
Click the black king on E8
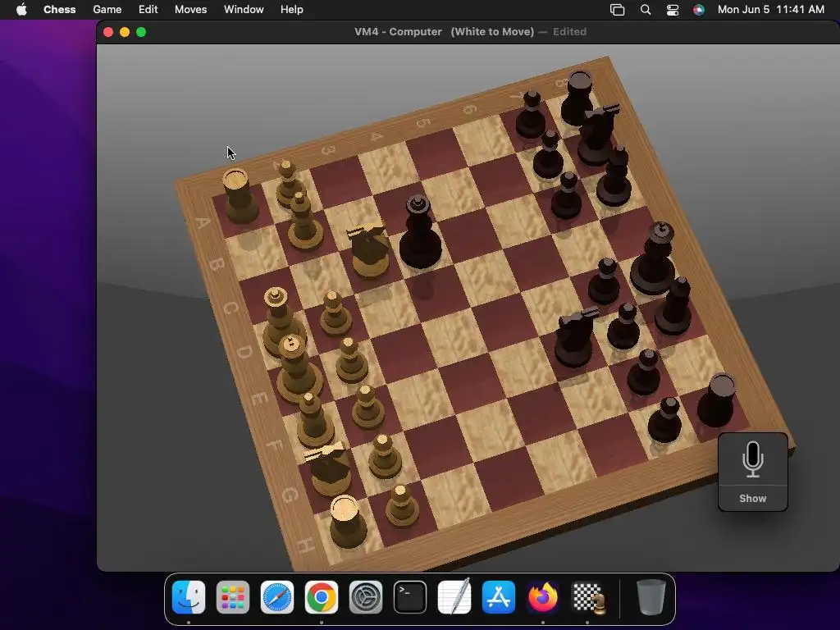click(654, 260)
